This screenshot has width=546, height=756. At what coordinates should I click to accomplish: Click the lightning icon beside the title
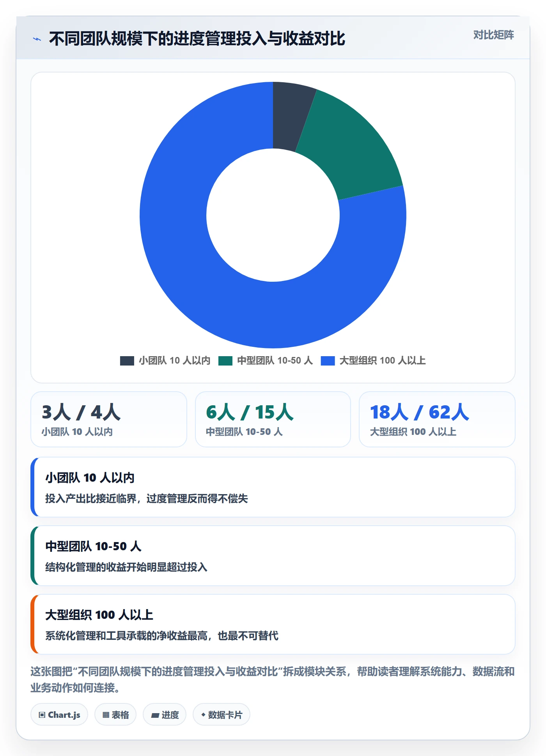pyautogui.click(x=37, y=39)
